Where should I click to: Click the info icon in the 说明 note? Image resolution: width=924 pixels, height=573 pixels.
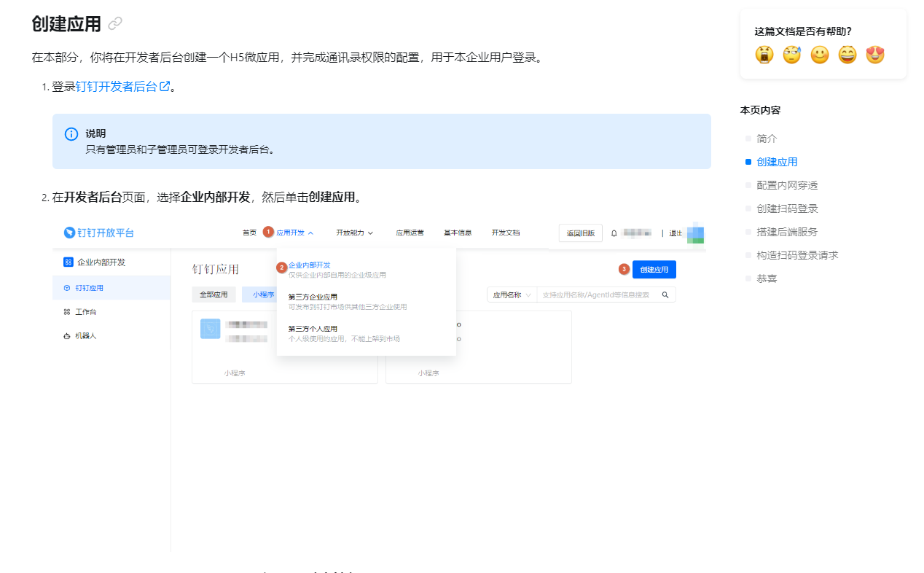71,134
